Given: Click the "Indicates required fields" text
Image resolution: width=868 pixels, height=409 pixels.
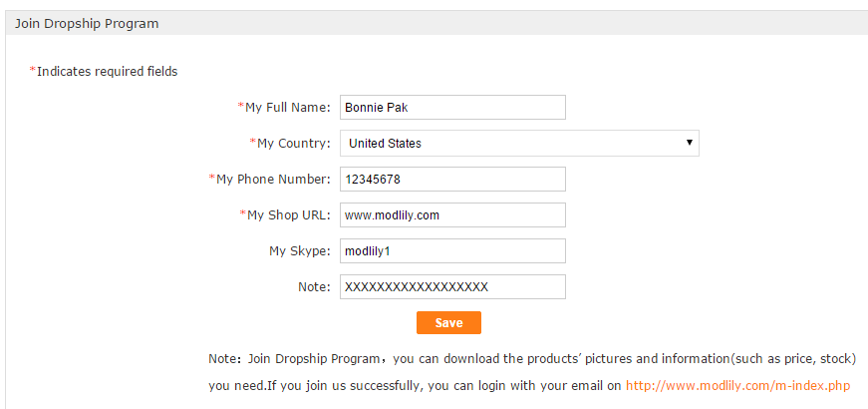Looking at the screenshot, I should [x=108, y=71].
